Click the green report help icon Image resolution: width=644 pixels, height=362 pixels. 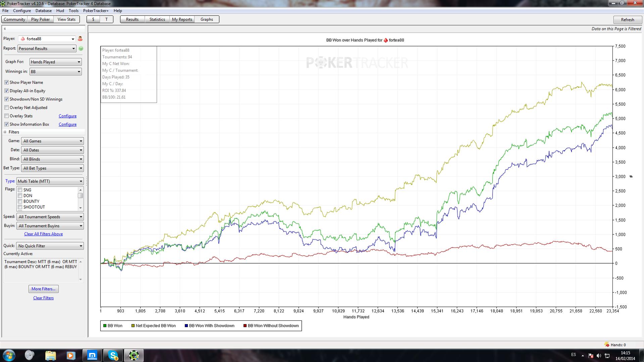pyautogui.click(x=81, y=48)
